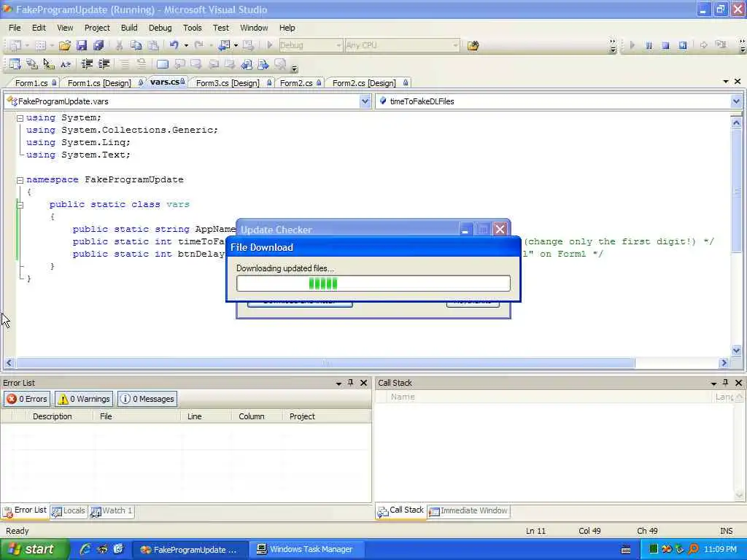
Task: Open the Debug configuration combo box
Action: pyautogui.click(x=310, y=45)
